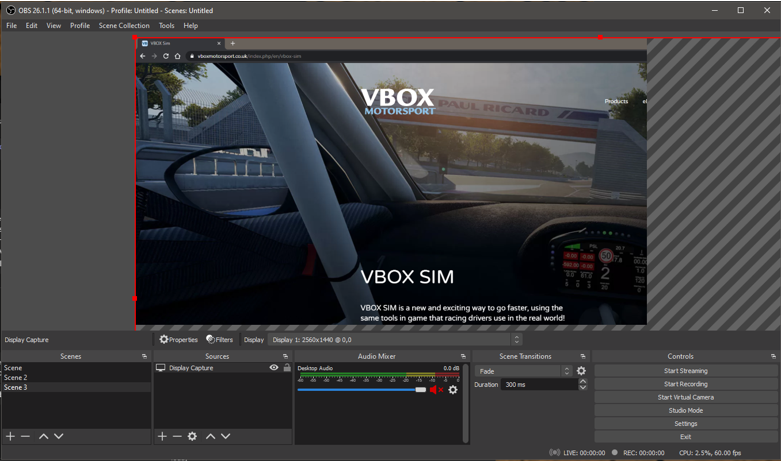This screenshot has height=461, width=781.
Task: Open the File menu
Action: (11, 25)
